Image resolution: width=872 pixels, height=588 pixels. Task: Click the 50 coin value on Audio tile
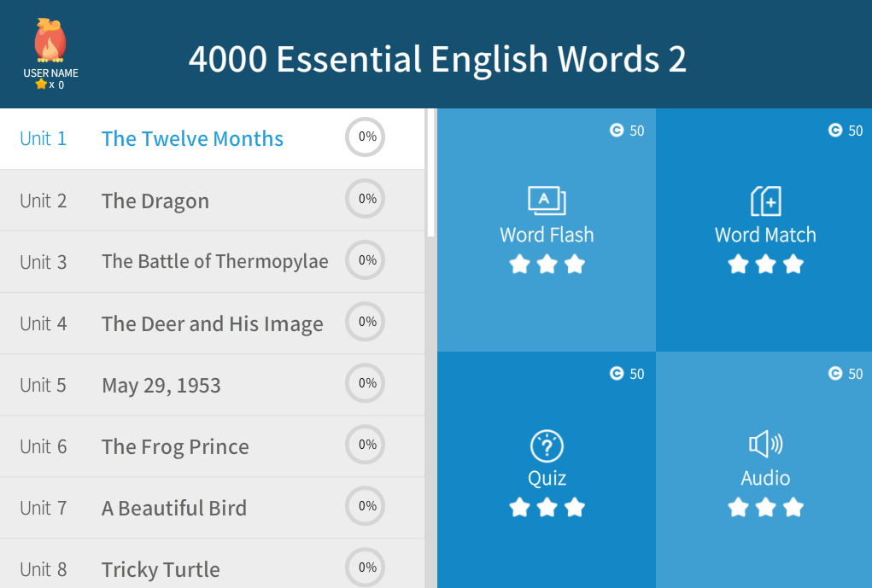point(855,374)
